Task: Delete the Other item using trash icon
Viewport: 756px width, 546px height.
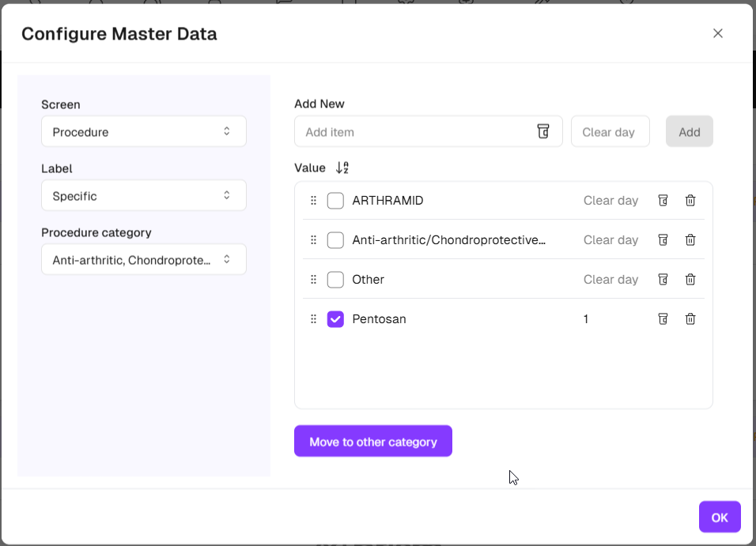Action: [x=690, y=280]
